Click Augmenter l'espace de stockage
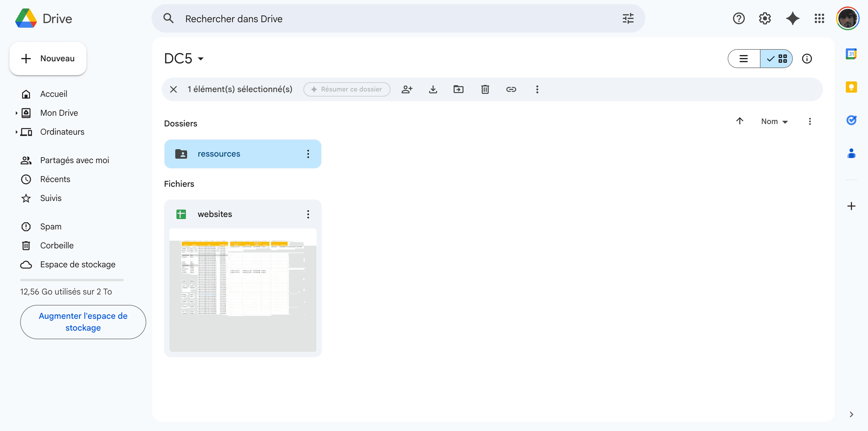Image resolution: width=868 pixels, height=431 pixels. coord(83,322)
